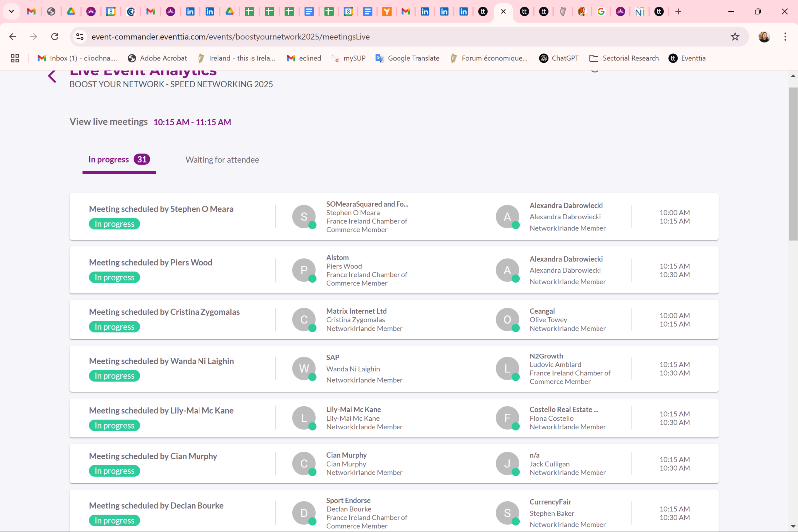Select 'SOMearaSquared and Fo...' company name
This screenshot has height=532, width=798.
click(x=367, y=204)
